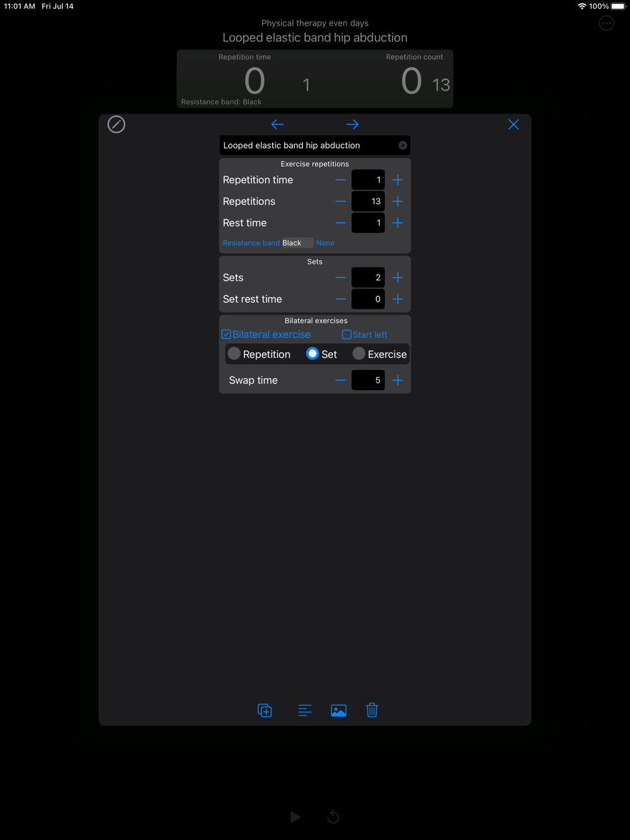Clear the exercise name text field
Screen dimensions: 630x840
[x=403, y=145]
